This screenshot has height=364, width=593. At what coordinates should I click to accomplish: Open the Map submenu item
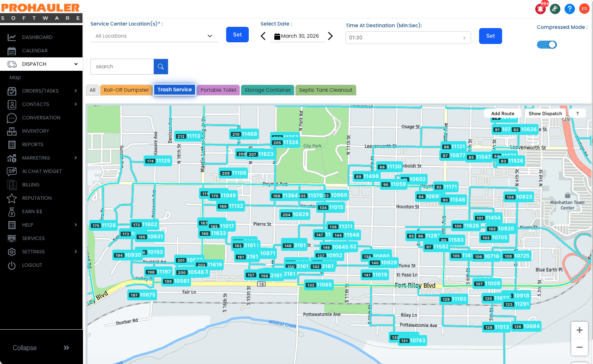pyautogui.click(x=15, y=77)
